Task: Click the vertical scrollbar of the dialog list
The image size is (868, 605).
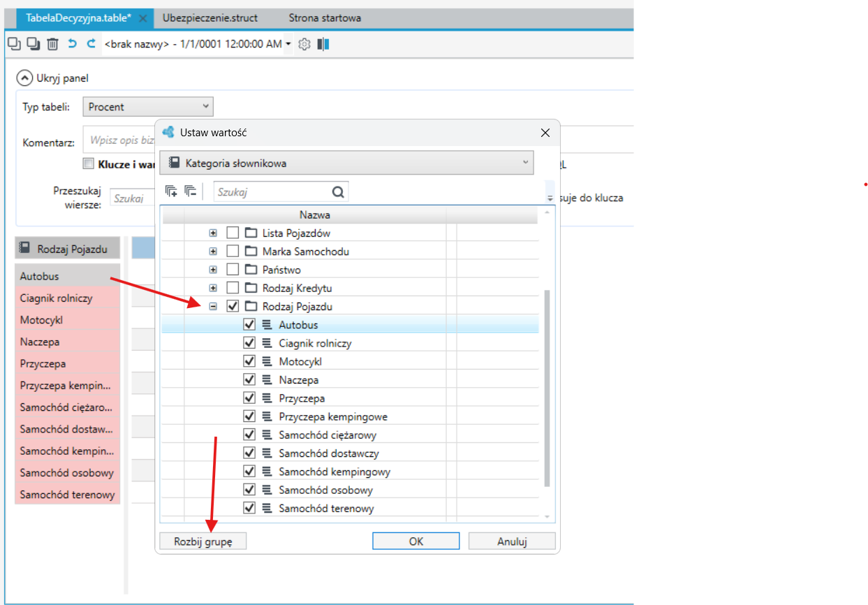Action: click(x=547, y=388)
